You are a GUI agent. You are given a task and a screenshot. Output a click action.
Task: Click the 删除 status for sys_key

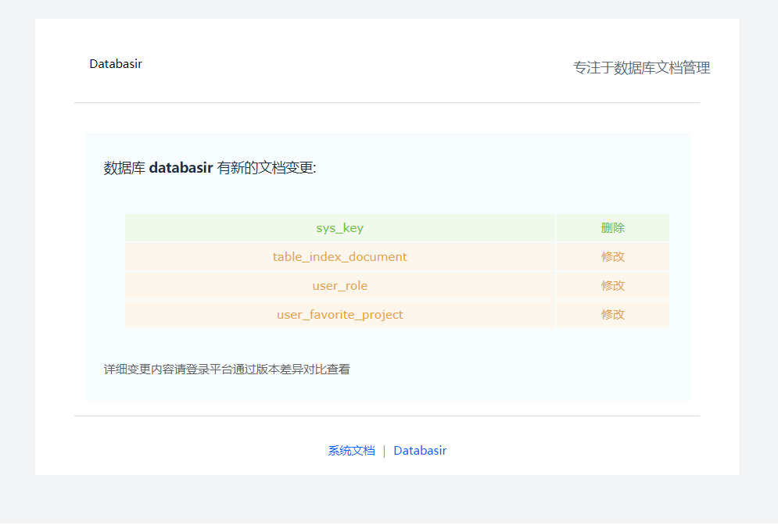tap(612, 228)
